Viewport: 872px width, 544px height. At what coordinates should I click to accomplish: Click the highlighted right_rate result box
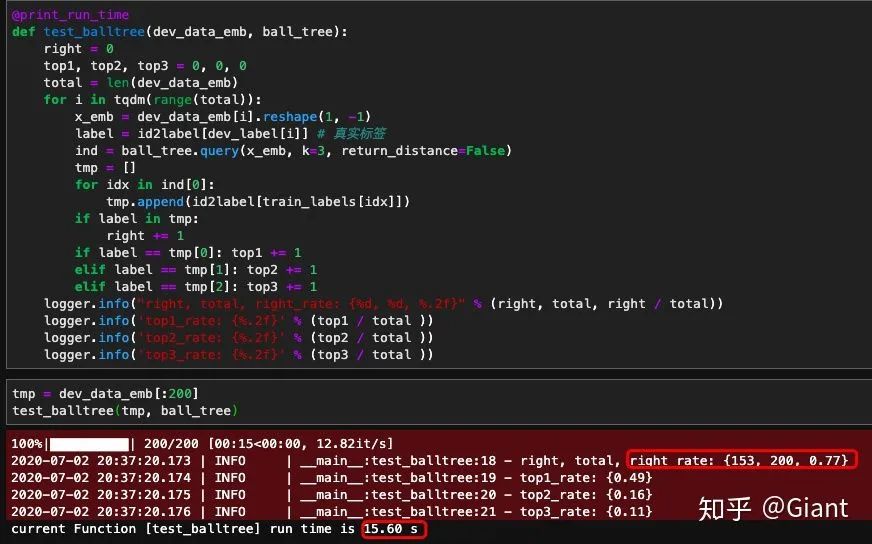(x=741, y=460)
